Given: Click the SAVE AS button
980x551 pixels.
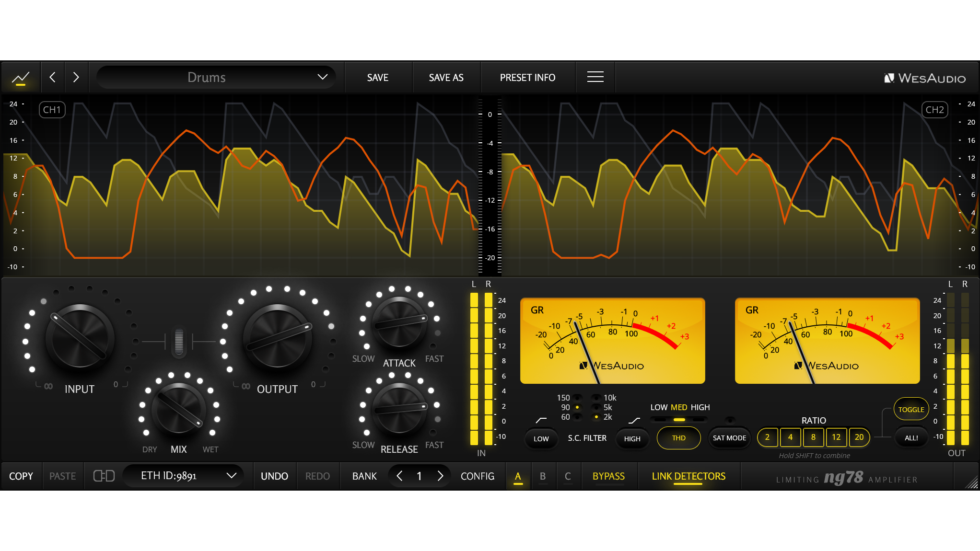Looking at the screenshot, I should point(446,78).
